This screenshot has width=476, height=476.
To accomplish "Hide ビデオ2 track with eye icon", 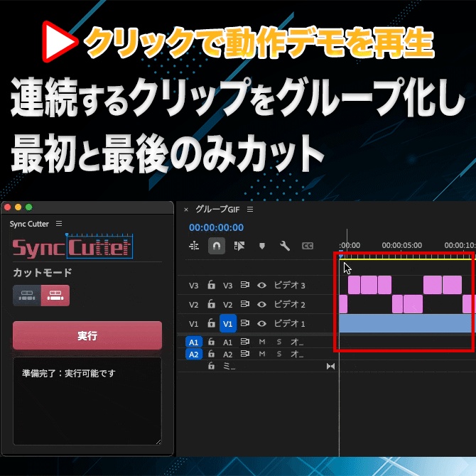I will click(261, 305).
